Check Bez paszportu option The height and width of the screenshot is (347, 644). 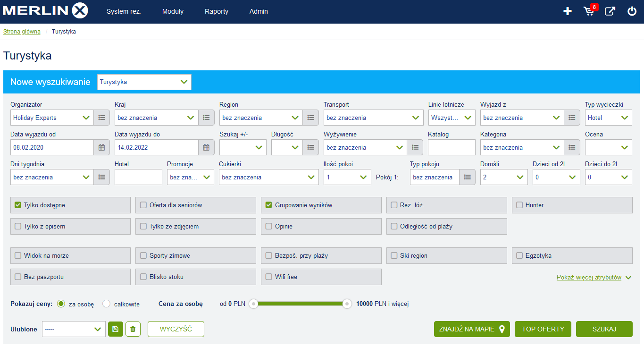click(x=18, y=277)
